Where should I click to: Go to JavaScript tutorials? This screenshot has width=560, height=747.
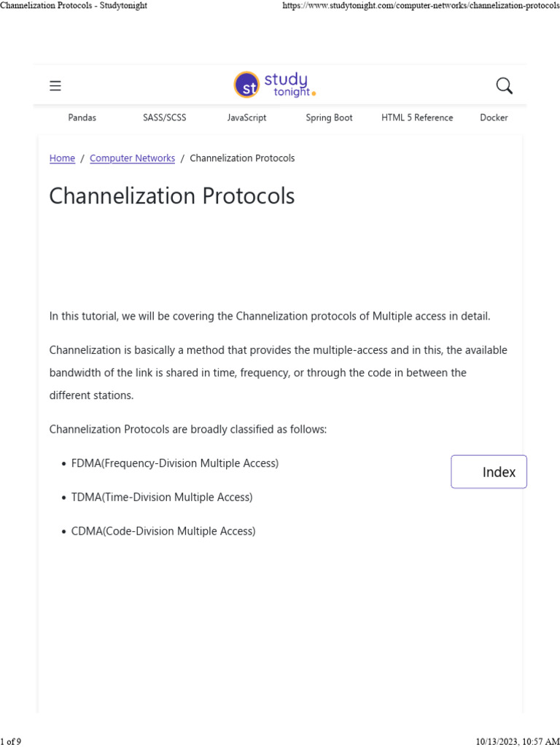246,117
